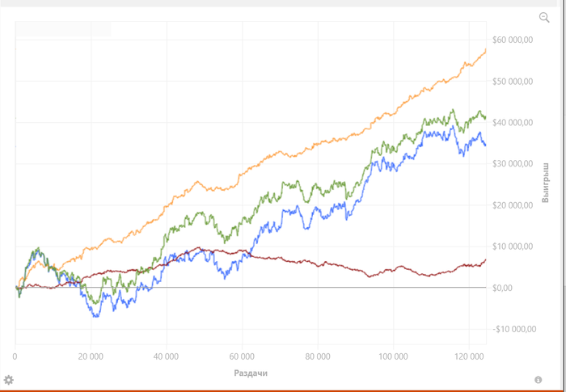Click the 20 000 x-axis tick label

tap(91, 356)
